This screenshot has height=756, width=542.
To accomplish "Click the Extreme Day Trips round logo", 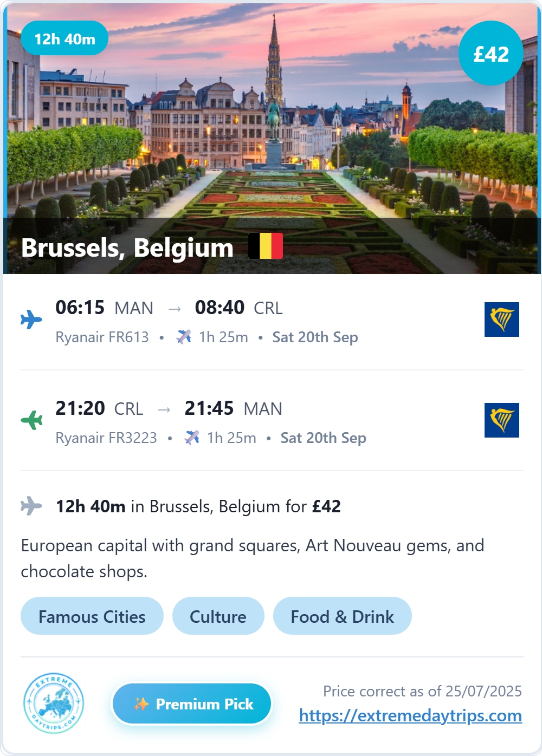I will (54, 703).
